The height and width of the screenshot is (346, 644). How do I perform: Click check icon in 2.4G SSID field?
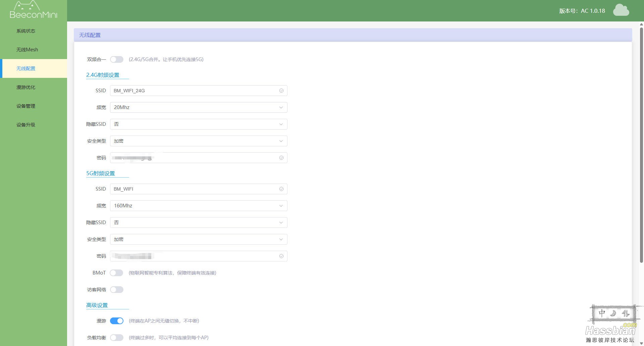pyautogui.click(x=281, y=91)
